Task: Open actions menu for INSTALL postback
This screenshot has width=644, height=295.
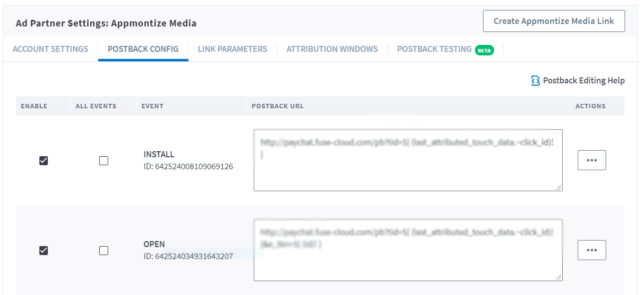Action: pyautogui.click(x=592, y=160)
